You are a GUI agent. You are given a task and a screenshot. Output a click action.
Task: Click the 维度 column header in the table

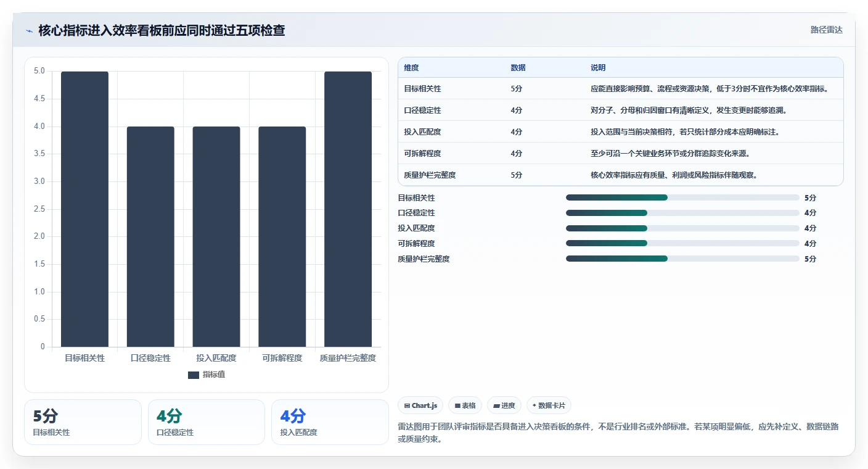pos(411,68)
